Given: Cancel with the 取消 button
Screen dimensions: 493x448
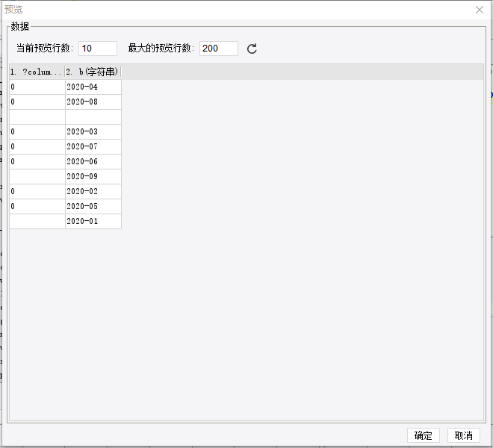Looking at the screenshot, I should (x=463, y=435).
